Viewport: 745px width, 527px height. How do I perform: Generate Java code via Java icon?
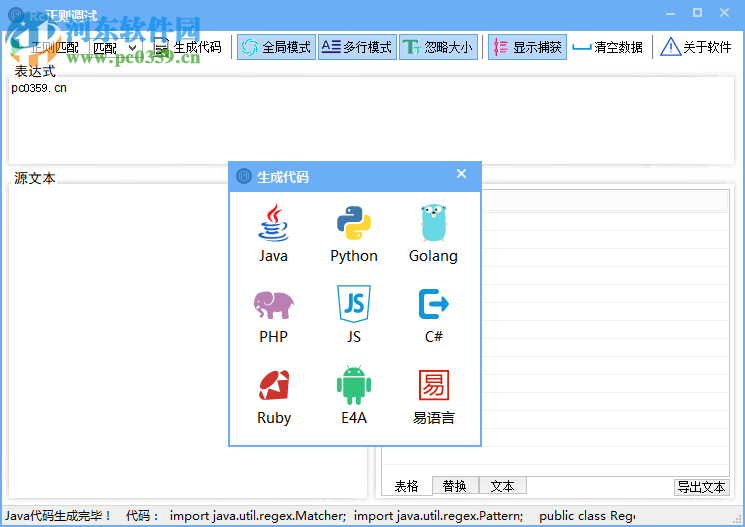click(x=273, y=233)
